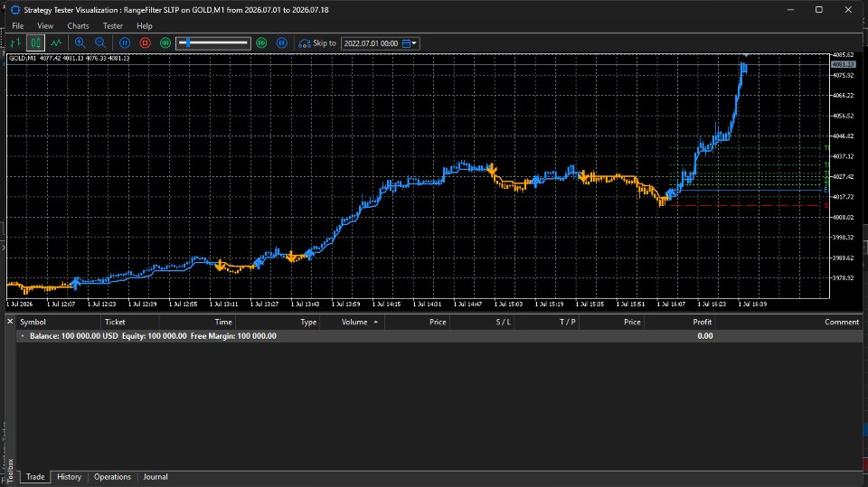Step forward one bar in tester
Viewport: 868px width, 487px height.
[x=282, y=42]
